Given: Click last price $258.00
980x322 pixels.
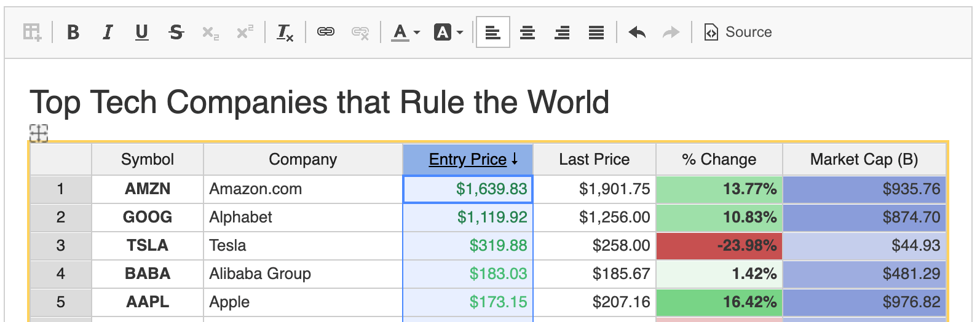Looking at the screenshot, I should pyautogui.click(x=595, y=246).
